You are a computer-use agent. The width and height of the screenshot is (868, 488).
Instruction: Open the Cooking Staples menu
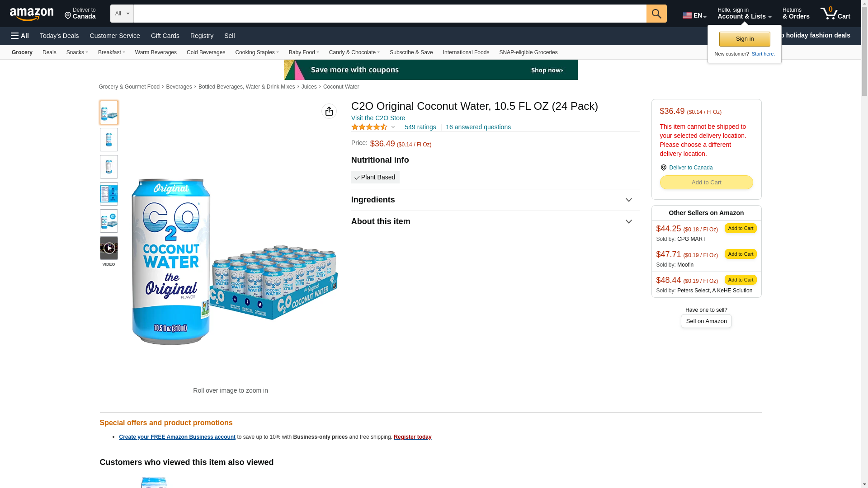pos(257,52)
